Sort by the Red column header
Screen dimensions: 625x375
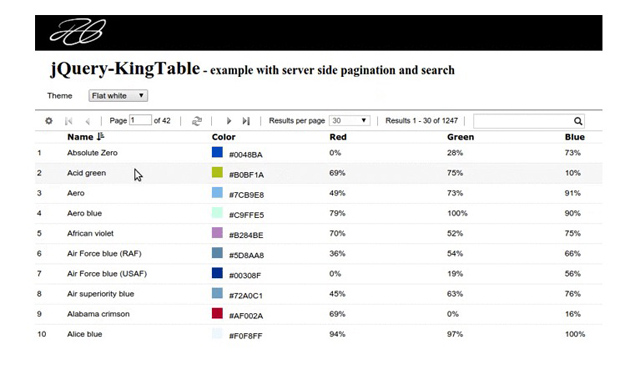(x=338, y=137)
